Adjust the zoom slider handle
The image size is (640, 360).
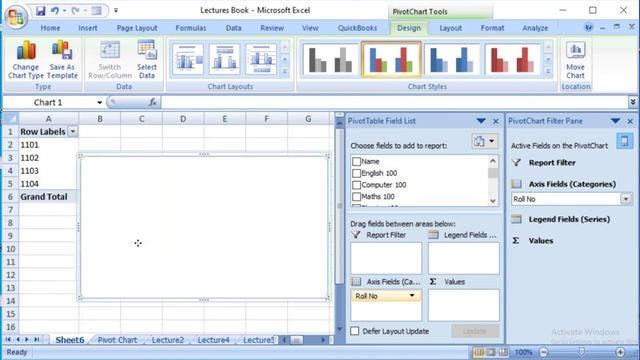tap(582, 352)
